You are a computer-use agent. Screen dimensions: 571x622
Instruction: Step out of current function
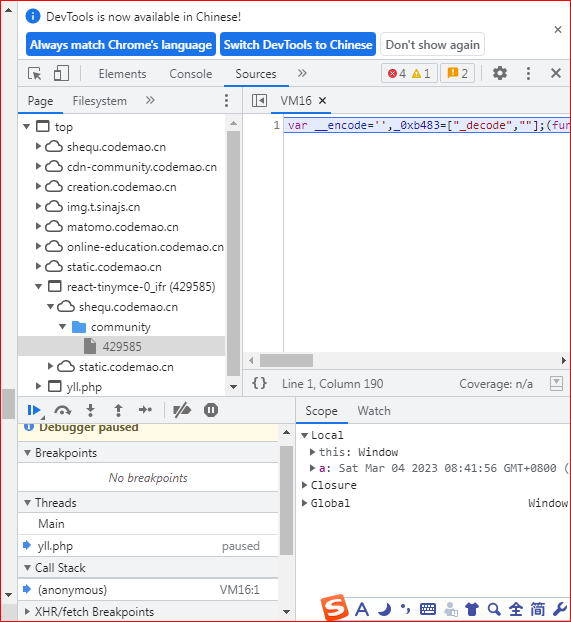118,410
